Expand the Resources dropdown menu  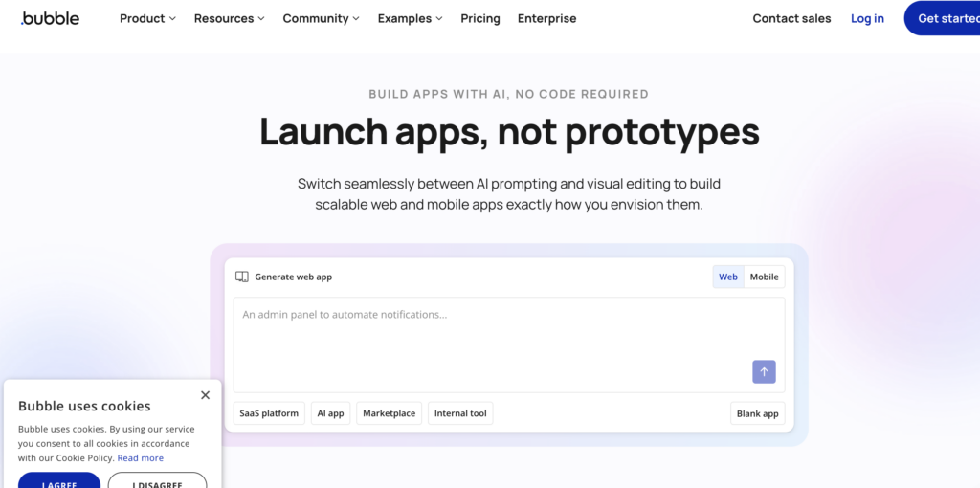230,18
